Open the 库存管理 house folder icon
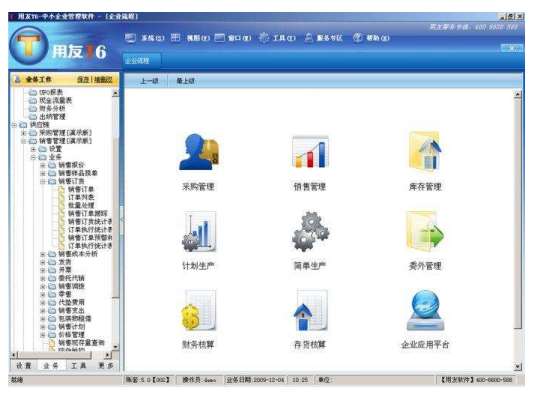Image resolution: width=537 pixels, height=403 pixels. pos(425,151)
